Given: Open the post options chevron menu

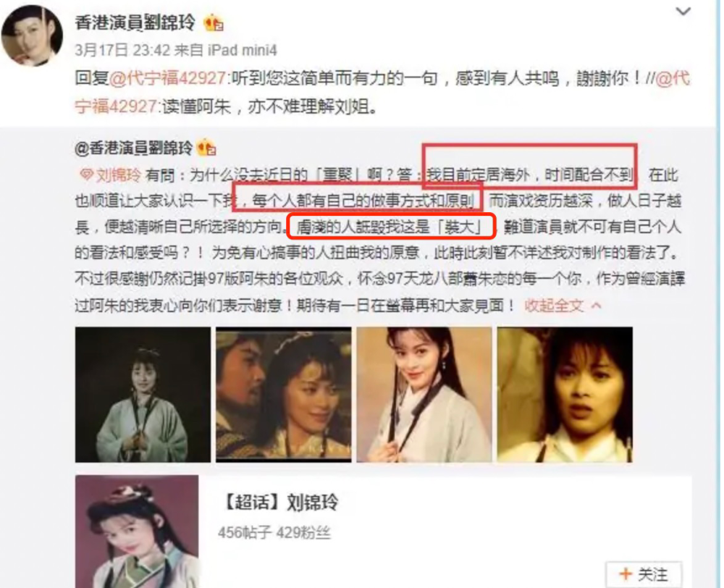Looking at the screenshot, I should [683, 11].
